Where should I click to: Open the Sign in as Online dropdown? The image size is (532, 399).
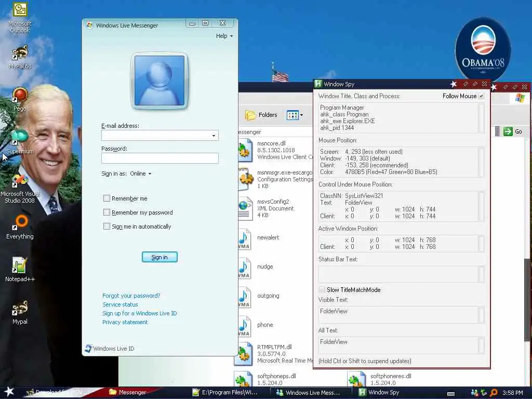pyautogui.click(x=141, y=174)
